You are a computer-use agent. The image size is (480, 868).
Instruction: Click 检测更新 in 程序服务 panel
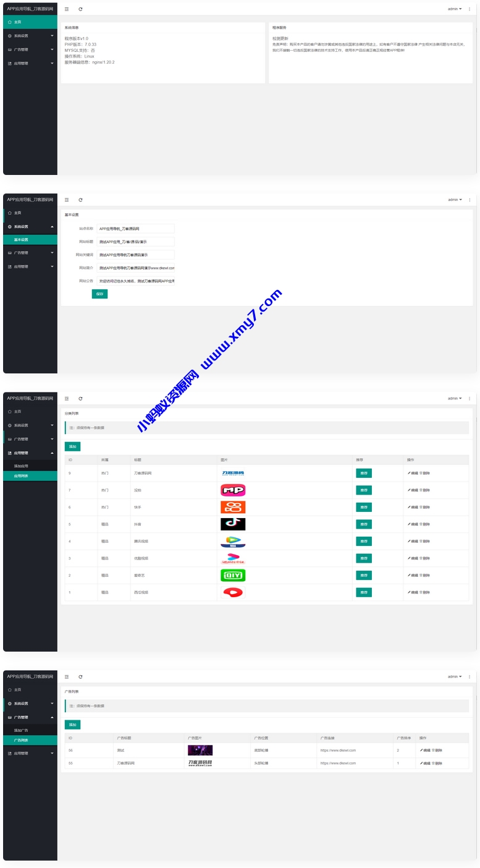280,38
